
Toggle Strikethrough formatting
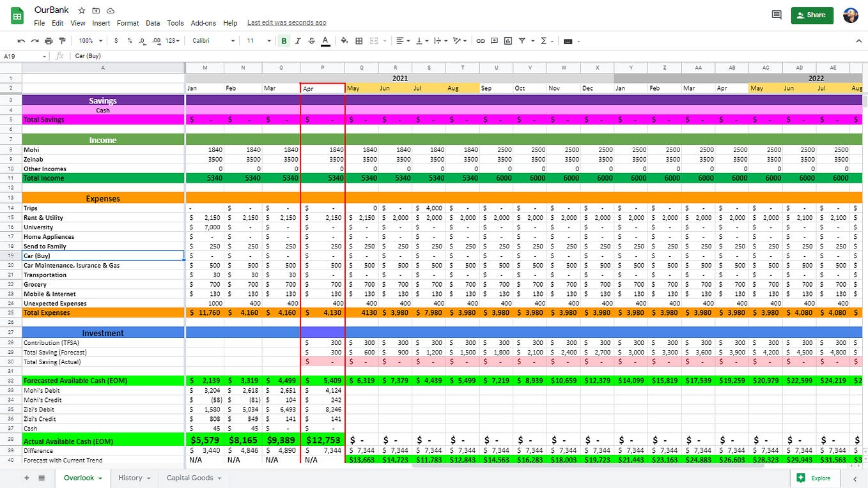311,41
